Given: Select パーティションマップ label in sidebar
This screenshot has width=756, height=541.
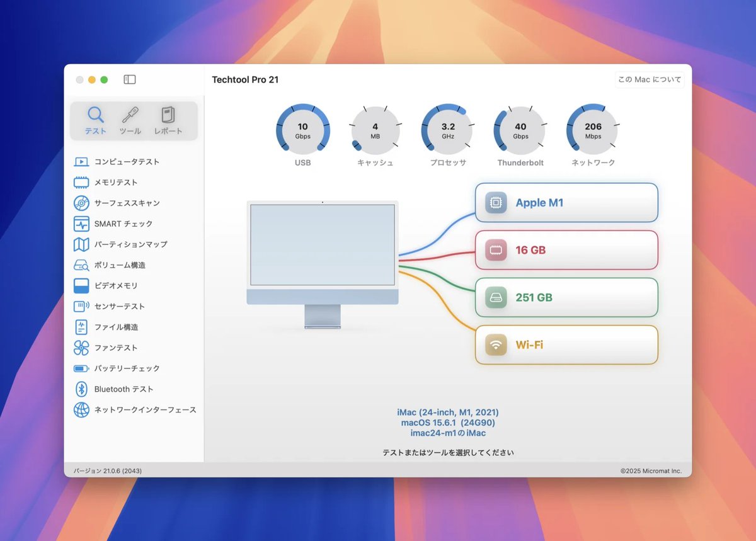Looking at the screenshot, I should click(130, 244).
